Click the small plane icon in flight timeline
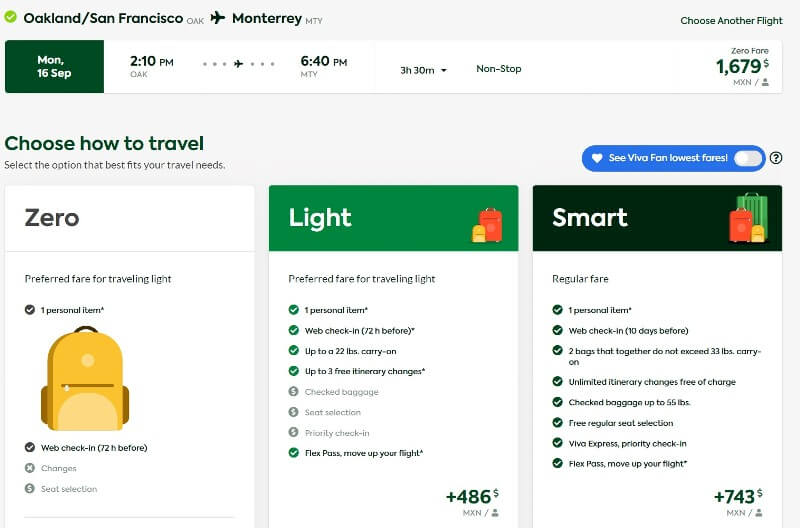The height and width of the screenshot is (528, 800). [x=238, y=64]
